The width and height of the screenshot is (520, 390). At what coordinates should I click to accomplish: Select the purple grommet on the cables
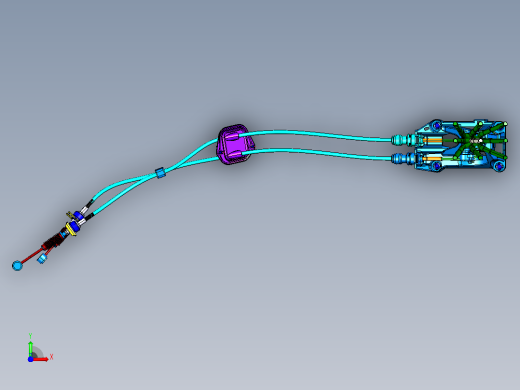click(235, 144)
